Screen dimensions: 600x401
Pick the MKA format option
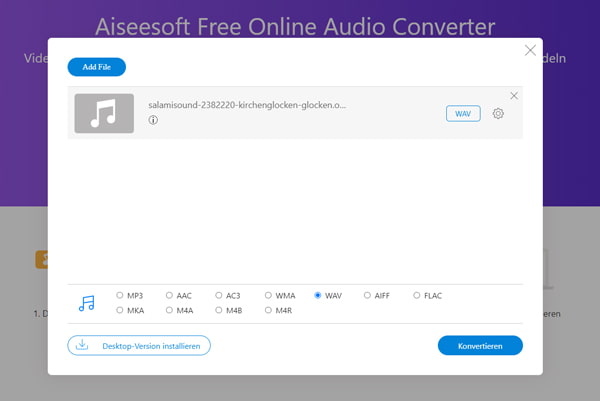pos(120,311)
